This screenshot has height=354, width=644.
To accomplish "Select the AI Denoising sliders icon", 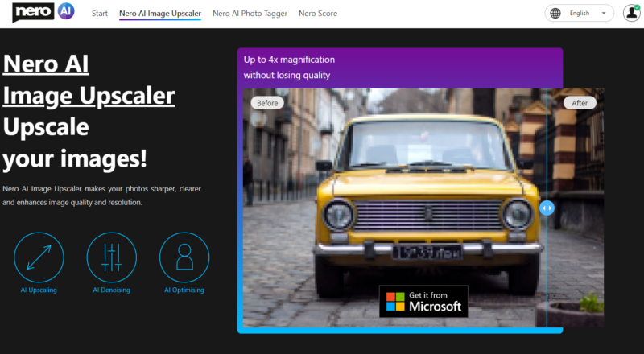I will 111,257.
